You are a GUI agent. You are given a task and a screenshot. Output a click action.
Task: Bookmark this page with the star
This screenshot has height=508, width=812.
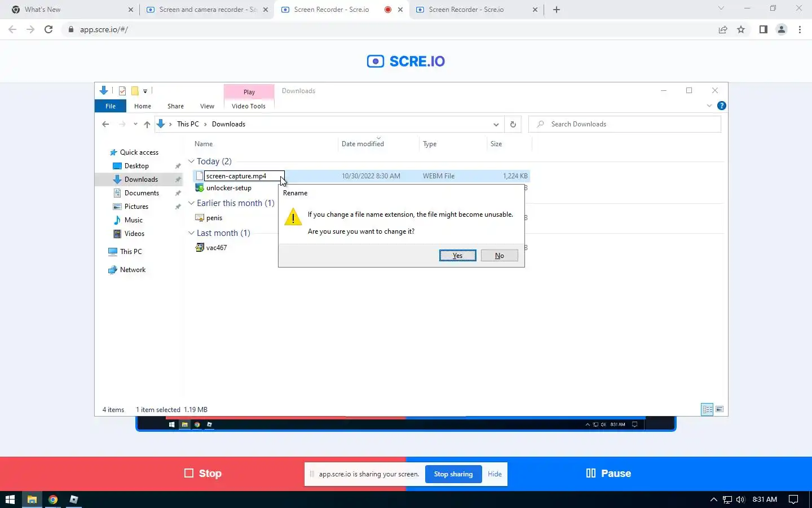coord(741,29)
